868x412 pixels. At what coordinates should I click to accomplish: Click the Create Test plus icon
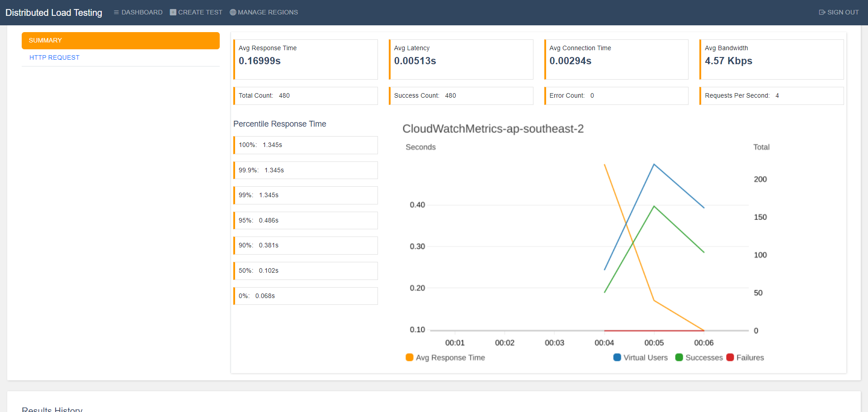click(x=173, y=12)
